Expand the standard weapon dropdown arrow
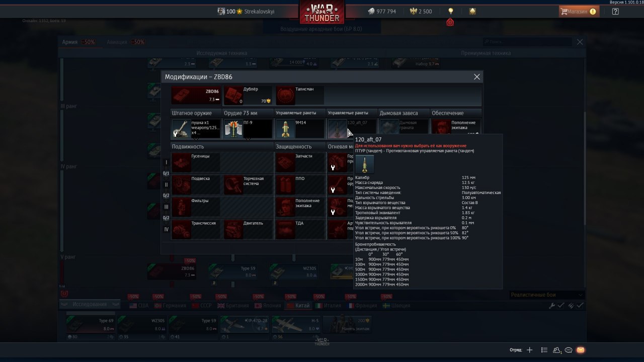Image resolution: width=644 pixels, height=362 pixels. [196, 138]
